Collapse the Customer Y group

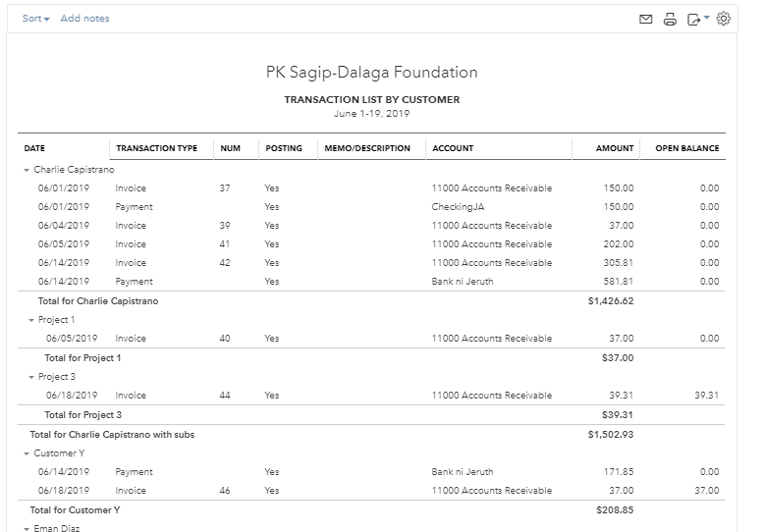pos(27,453)
